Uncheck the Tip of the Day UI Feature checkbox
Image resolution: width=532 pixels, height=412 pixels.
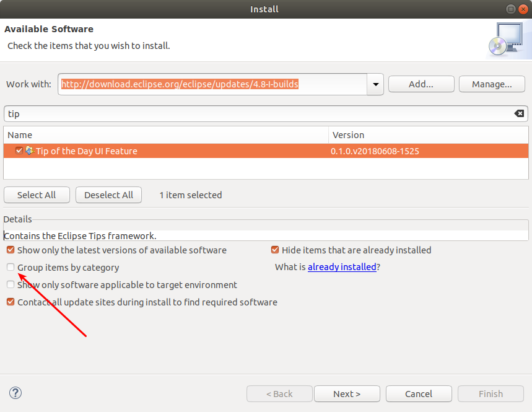(19, 151)
